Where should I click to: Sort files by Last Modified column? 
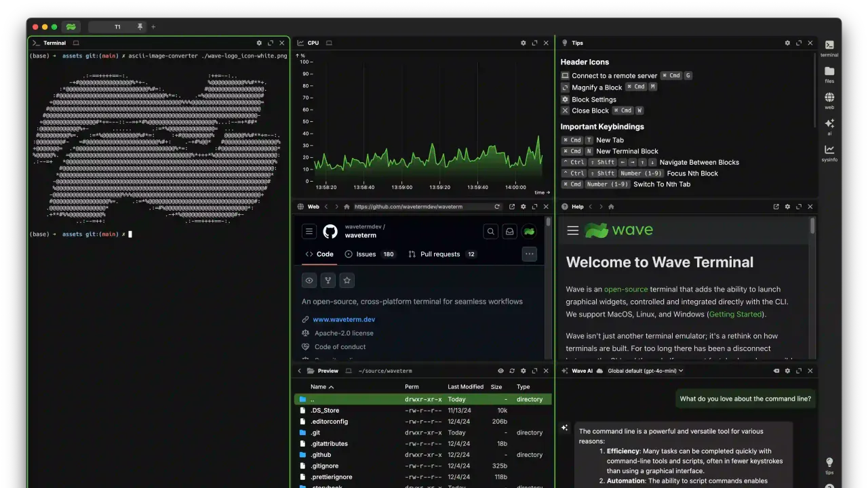[465, 387]
